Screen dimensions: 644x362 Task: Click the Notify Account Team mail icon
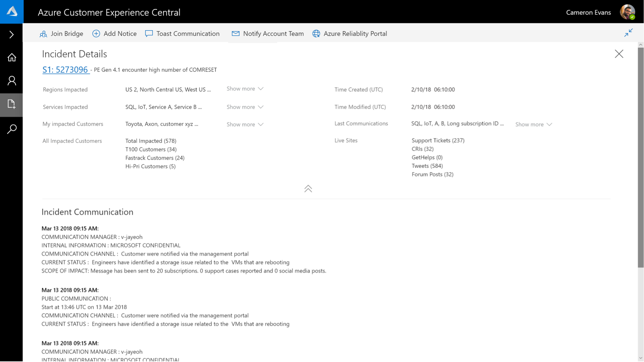(x=235, y=34)
